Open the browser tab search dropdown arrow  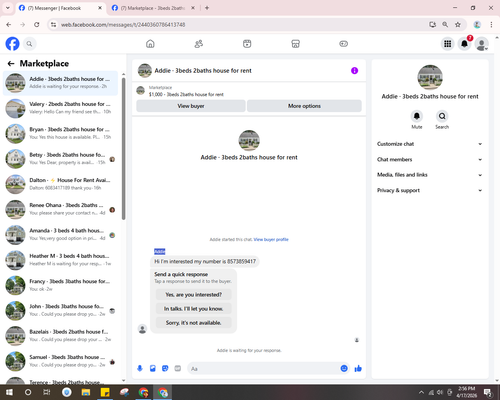tap(8, 8)
